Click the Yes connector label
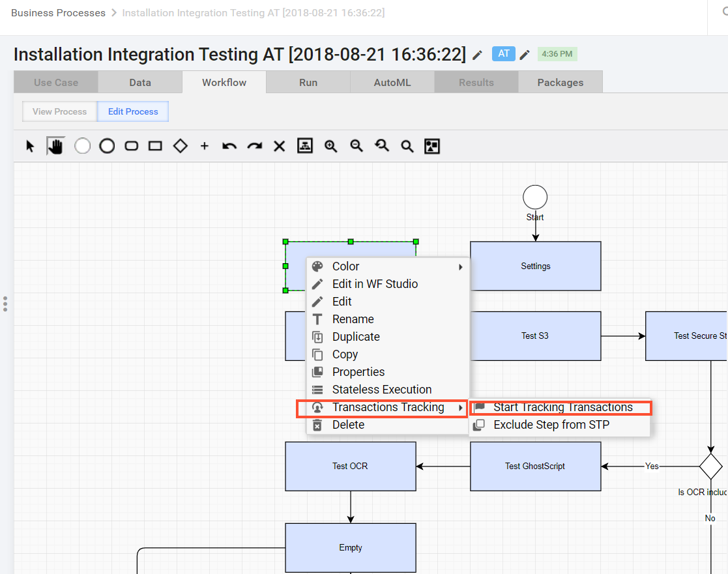 point(652,466)
